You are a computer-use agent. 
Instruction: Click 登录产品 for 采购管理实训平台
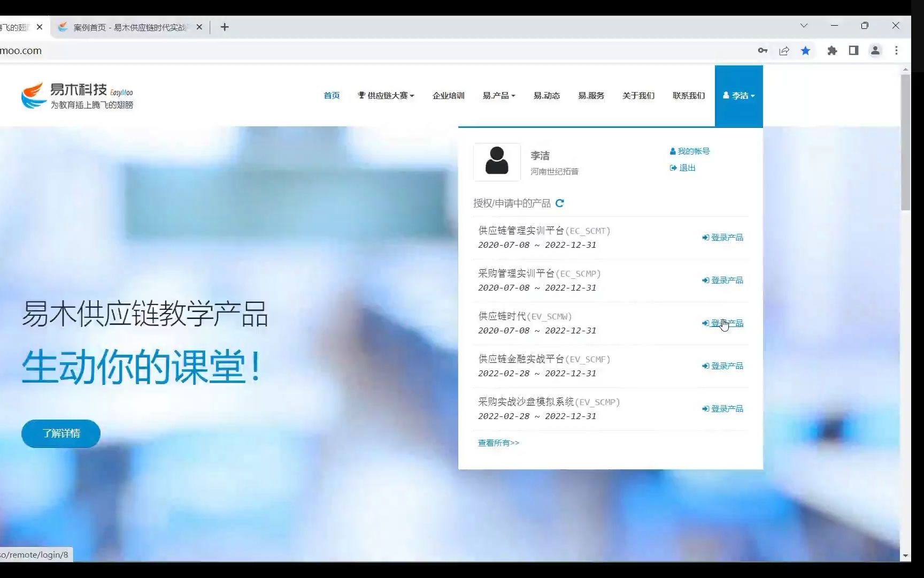click(x=722, y=280)
